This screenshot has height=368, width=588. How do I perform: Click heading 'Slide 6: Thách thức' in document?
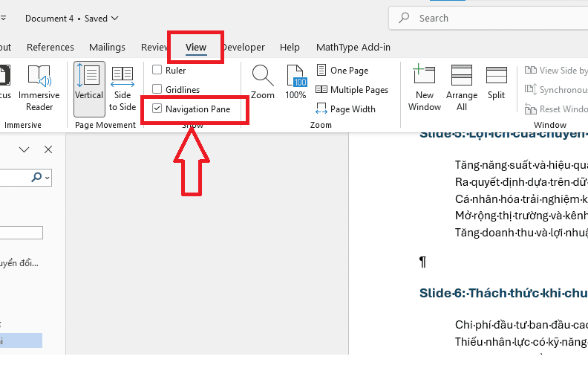pyautogui.click(x=503, y=293)
